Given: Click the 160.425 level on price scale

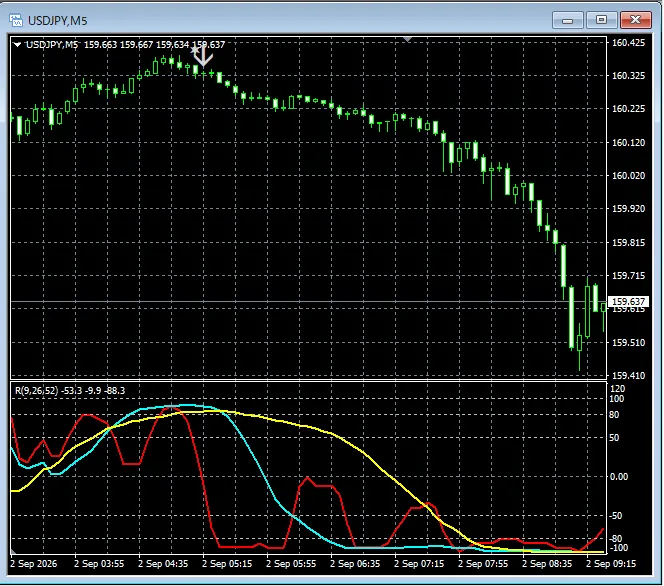Looking at the screenshot, I should coord(628,42).
